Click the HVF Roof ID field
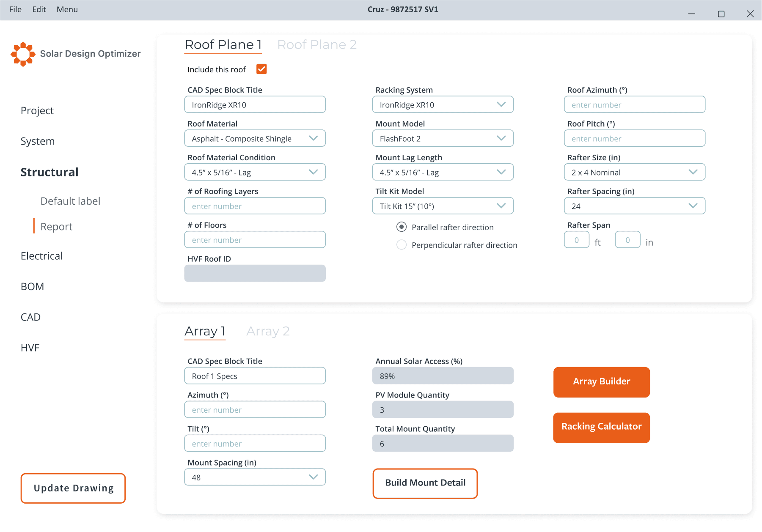 255,273
